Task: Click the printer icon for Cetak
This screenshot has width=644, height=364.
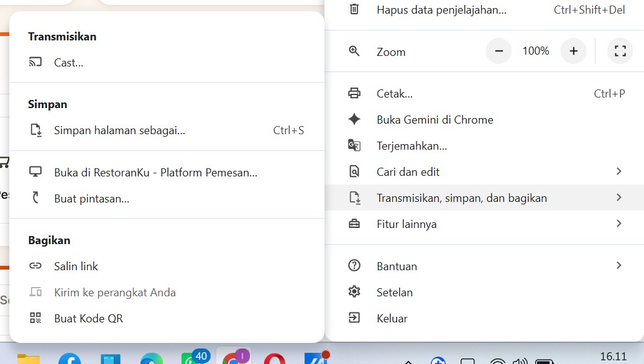Action: [354, 93]
